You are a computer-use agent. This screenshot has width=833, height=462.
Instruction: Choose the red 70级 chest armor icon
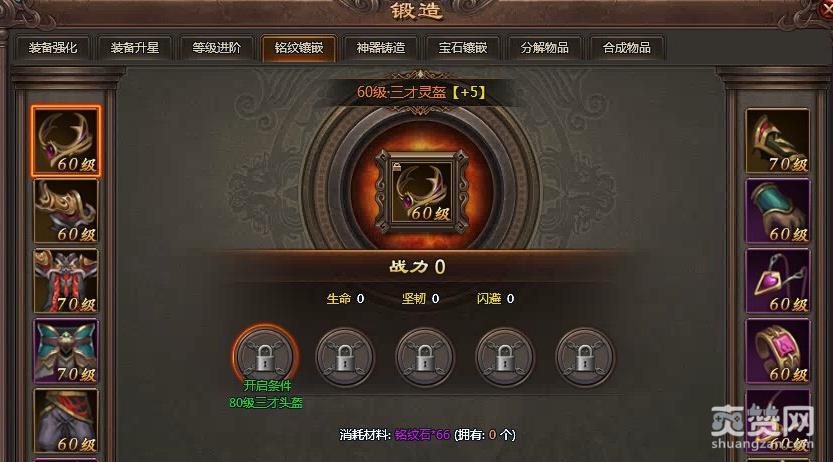(x=66, y=281)
